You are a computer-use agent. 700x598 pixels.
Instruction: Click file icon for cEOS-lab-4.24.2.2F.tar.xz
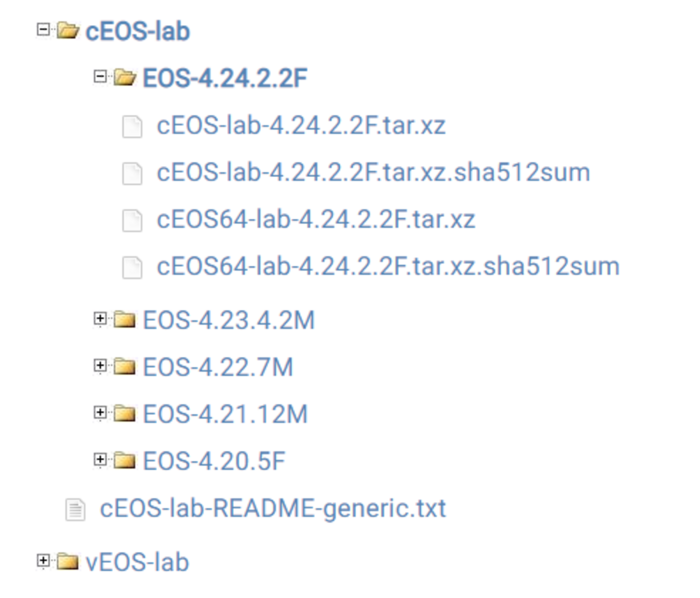132,127
